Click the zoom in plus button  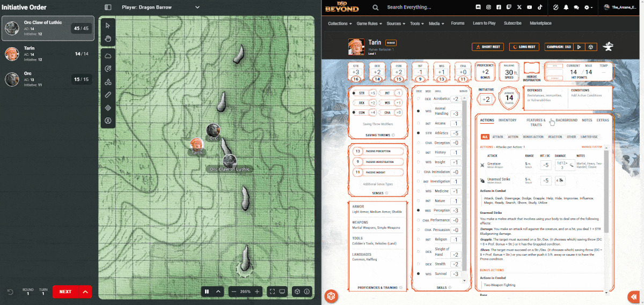[257, 292]
